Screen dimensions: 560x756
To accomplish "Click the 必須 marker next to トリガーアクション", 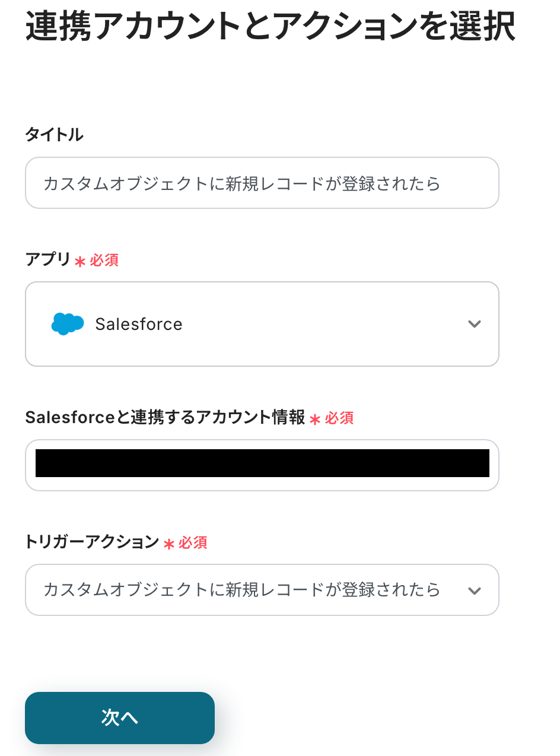I will tap(193, 542).
